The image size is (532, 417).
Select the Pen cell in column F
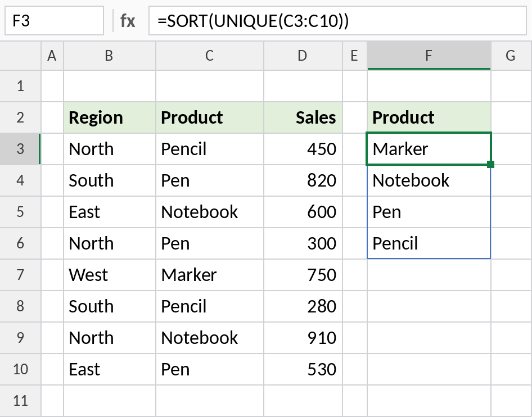pyautogui.click(x=429, y=212)
